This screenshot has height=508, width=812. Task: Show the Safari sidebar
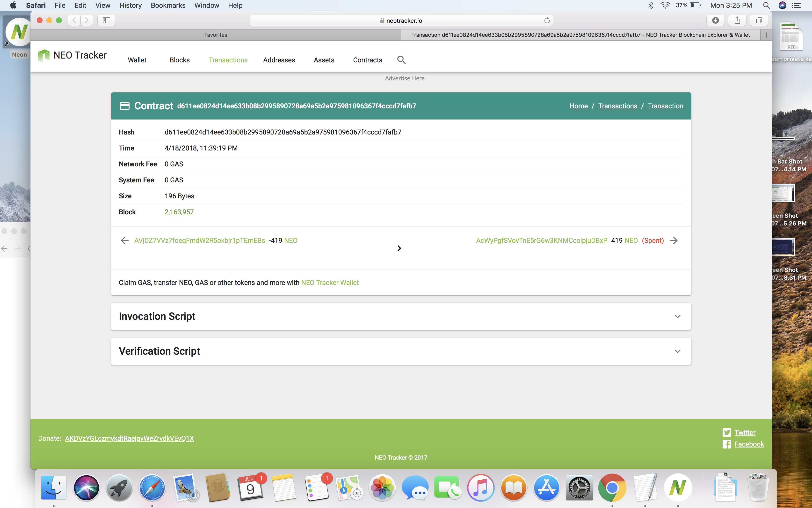point(106,21)
